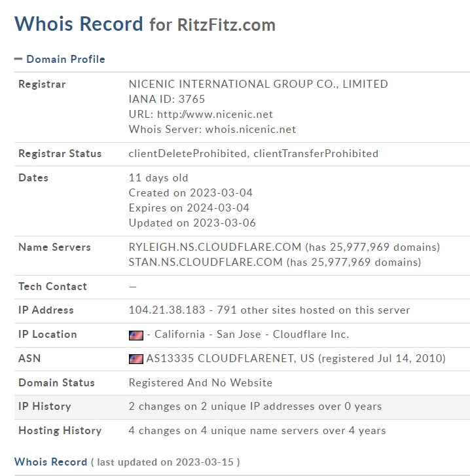Click the Domain Status row label
The width and height of the screenshot is (470, 476).
coord(56,383)
